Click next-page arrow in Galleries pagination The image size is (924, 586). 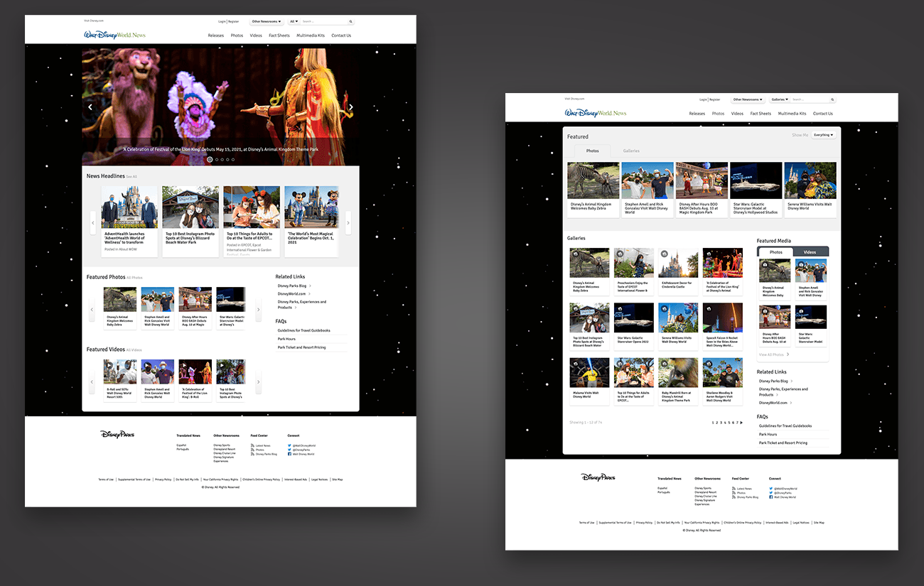coord(741,423)
